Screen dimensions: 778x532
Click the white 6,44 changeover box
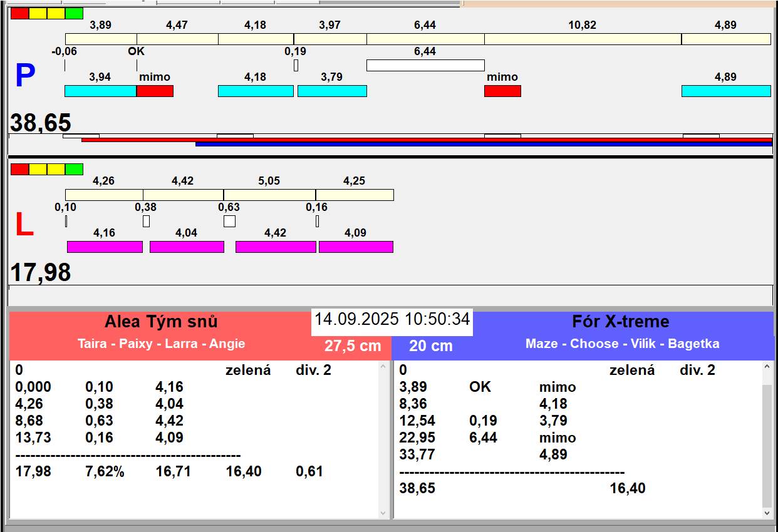pos(425,65)
